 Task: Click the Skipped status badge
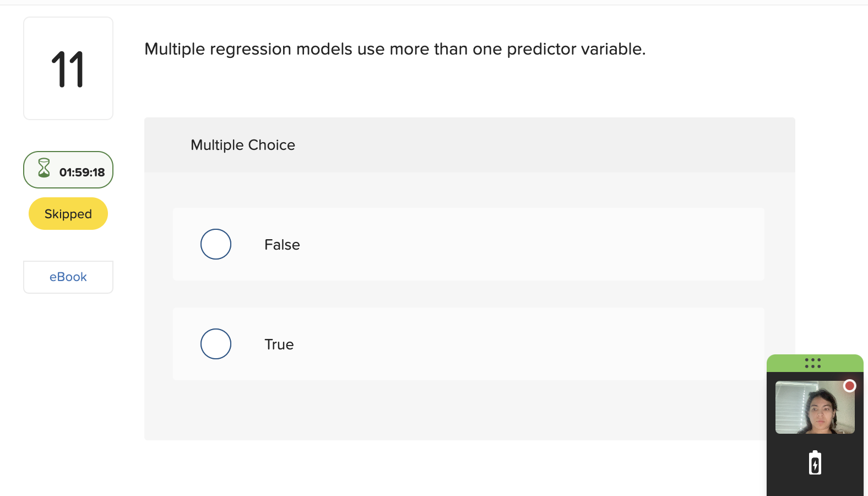pyautogui.click(x=68, y=214)
